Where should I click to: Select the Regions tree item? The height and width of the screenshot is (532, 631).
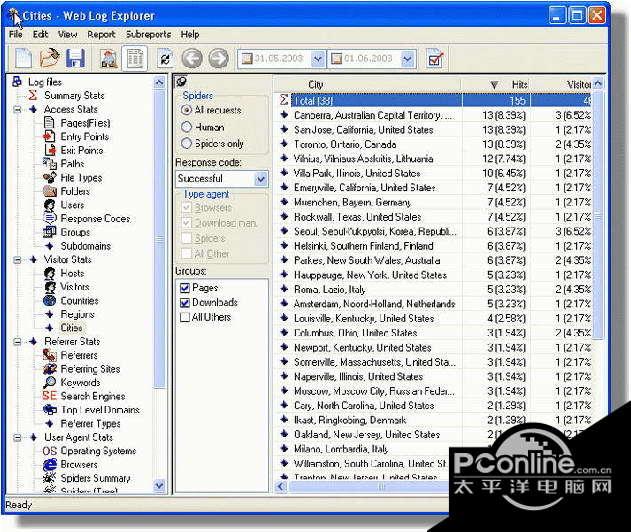click(77, 314)
